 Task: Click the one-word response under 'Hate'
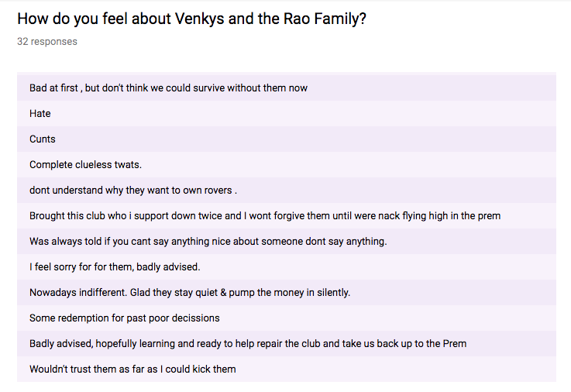pos(43,139)
